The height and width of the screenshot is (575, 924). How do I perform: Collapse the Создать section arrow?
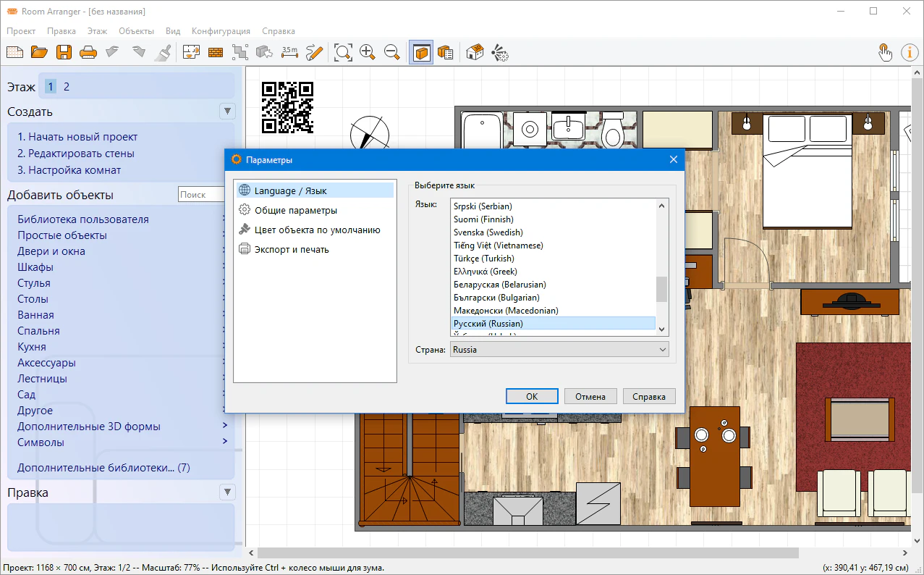click(228, 112)
